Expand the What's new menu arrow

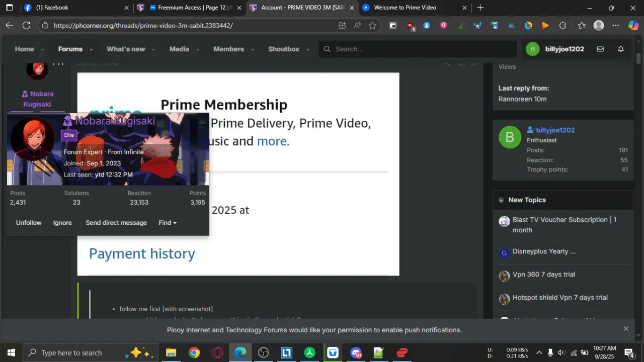click(153, 50)
